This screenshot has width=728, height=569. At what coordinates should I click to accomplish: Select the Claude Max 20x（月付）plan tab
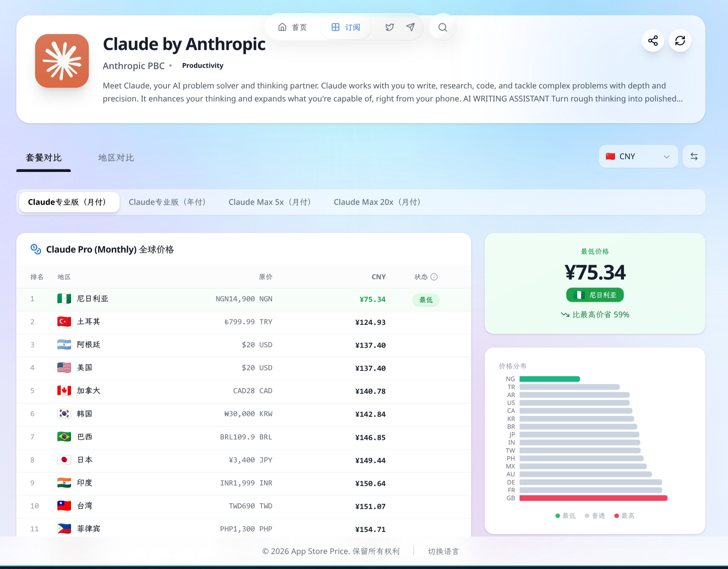[378, 202]
